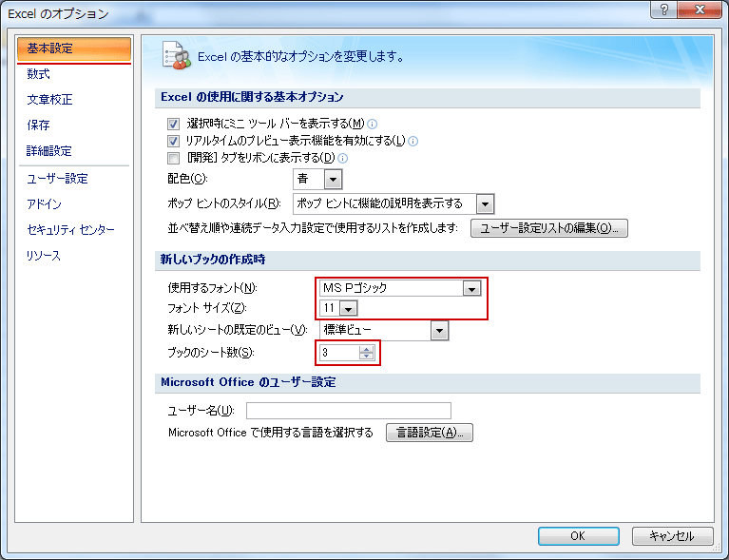Viewport: 729px width, 560px height.
Task: Select 数式 category
Action: pyautogui.click(x=38, y=74)
